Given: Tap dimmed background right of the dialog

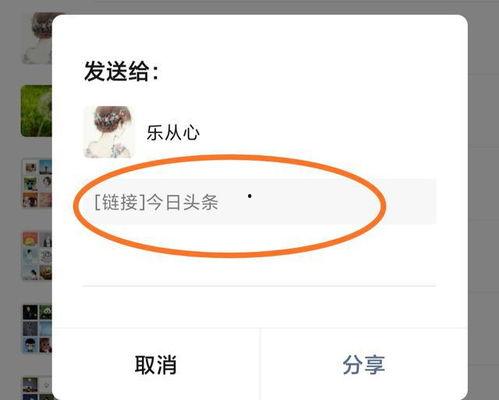Looking at the screenshot, I should [x=483, y=200].
